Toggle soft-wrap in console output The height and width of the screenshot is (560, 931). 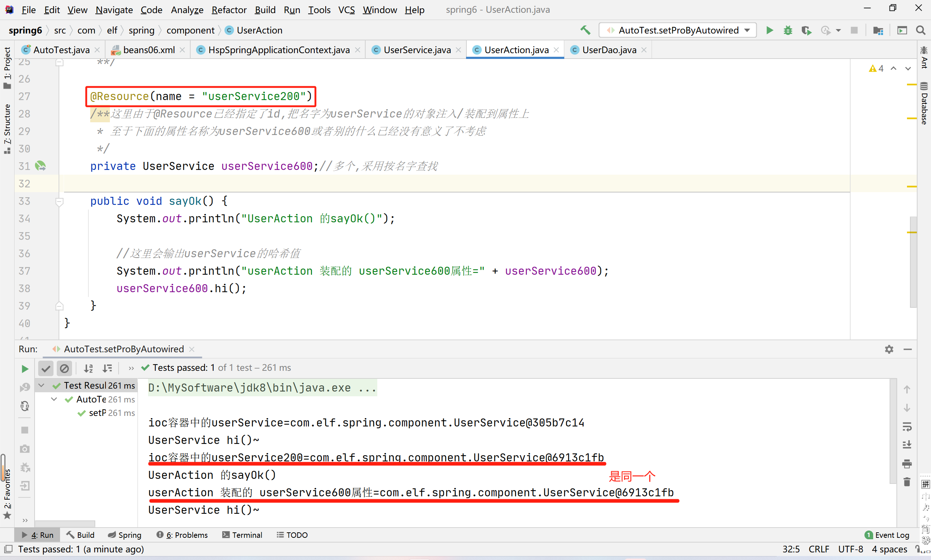(x=907, y=426)
